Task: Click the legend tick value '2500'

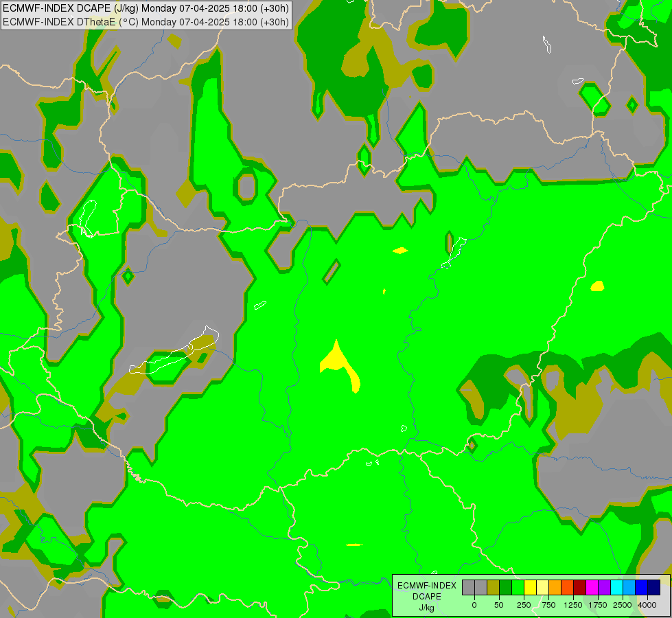Action: (623, 605)
